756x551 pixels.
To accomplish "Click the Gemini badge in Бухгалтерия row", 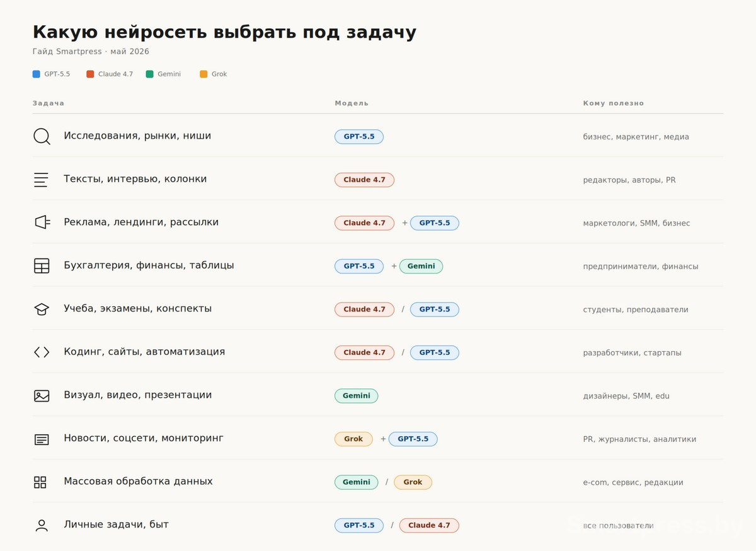I will pos(421,266).
